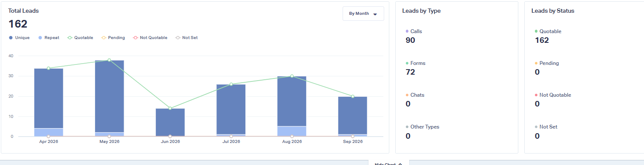Select the Jun 2026 unique leads bar
The height and width of the screenshot is (165, 644).
click(x=170, y=122)
